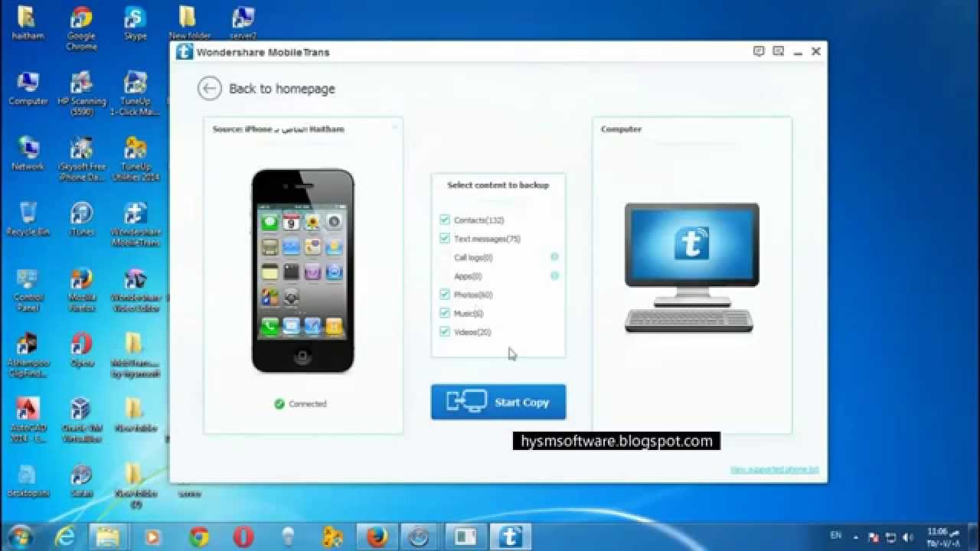Select the Call logs(0) entry
Image resolution: width=980 pixels, height=551 pixels.
tap(473, 258)
